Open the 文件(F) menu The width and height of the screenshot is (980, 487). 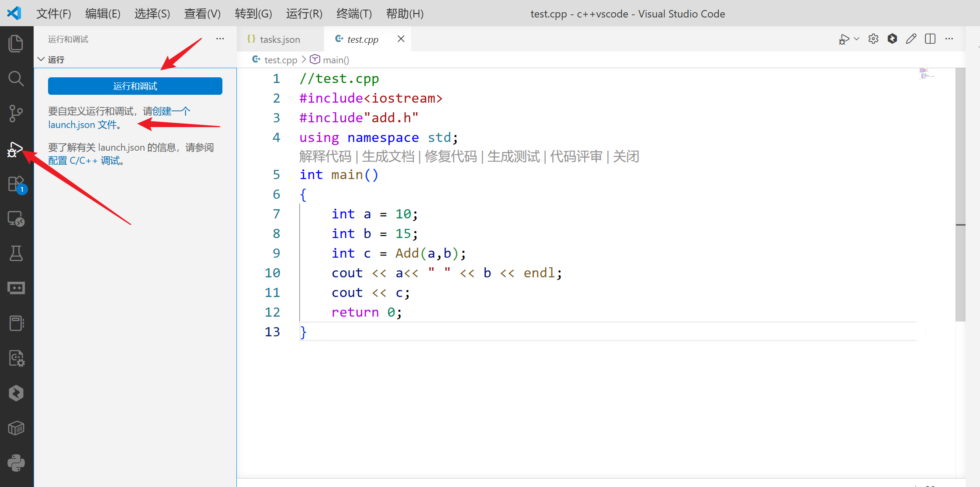(53, 14)
